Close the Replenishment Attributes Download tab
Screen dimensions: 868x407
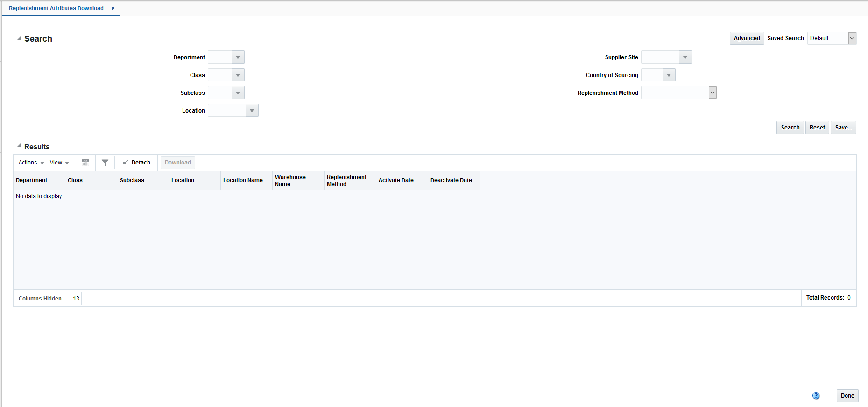pos(113,8)
